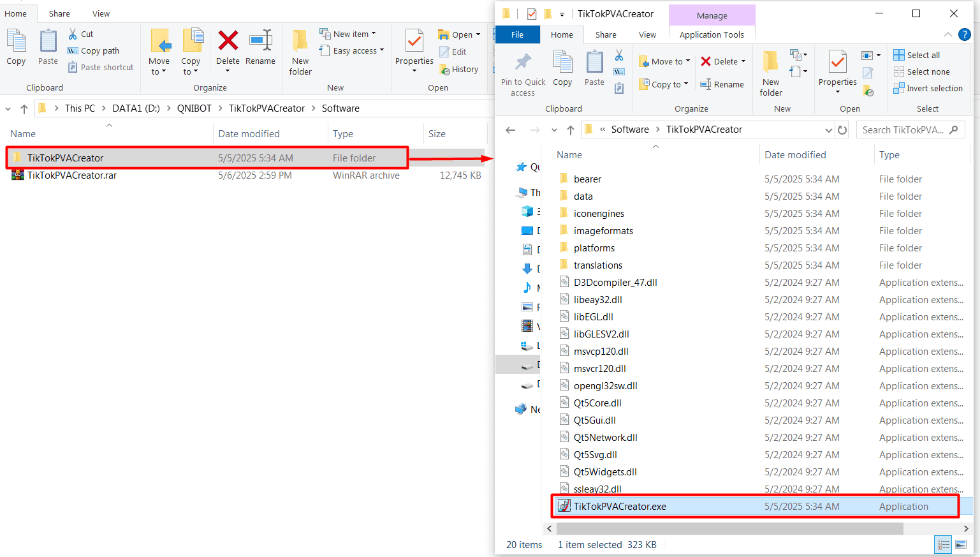980x557 pixels.
Task: Open the Properties dropdown in TikTokPVACreator window
Action: [838, 92]
